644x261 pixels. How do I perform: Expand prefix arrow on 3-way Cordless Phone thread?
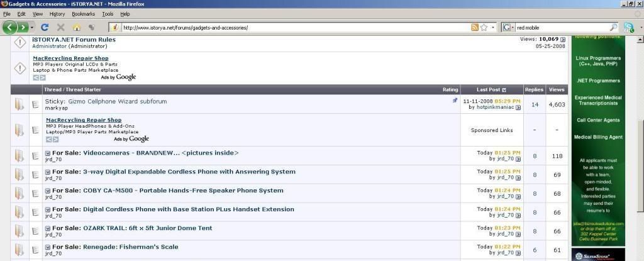tap(48, 172)
